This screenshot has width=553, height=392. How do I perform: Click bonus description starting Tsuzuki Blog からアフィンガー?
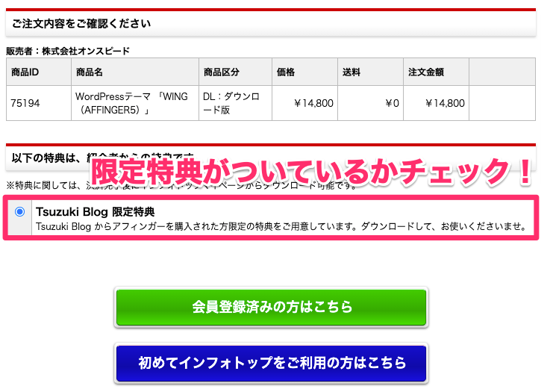click(281, 226)
